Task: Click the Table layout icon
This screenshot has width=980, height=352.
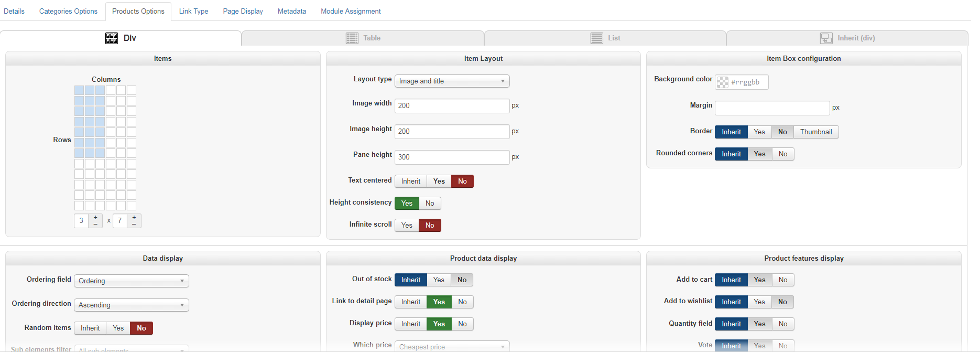Action: tap(352, 38)
